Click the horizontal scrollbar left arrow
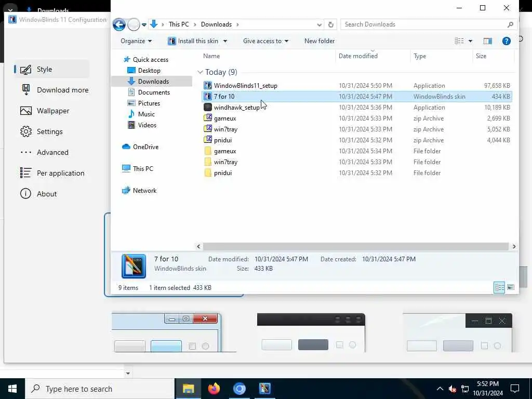Viewport: 532px width, 399px height. [x=199, y=247]
